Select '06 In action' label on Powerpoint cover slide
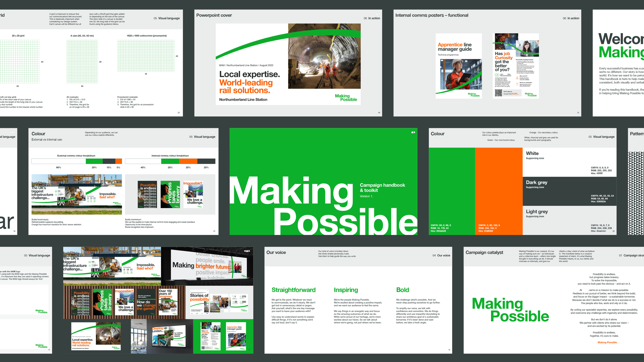Screen dimensions: 644x362 [x=372, y=18]
